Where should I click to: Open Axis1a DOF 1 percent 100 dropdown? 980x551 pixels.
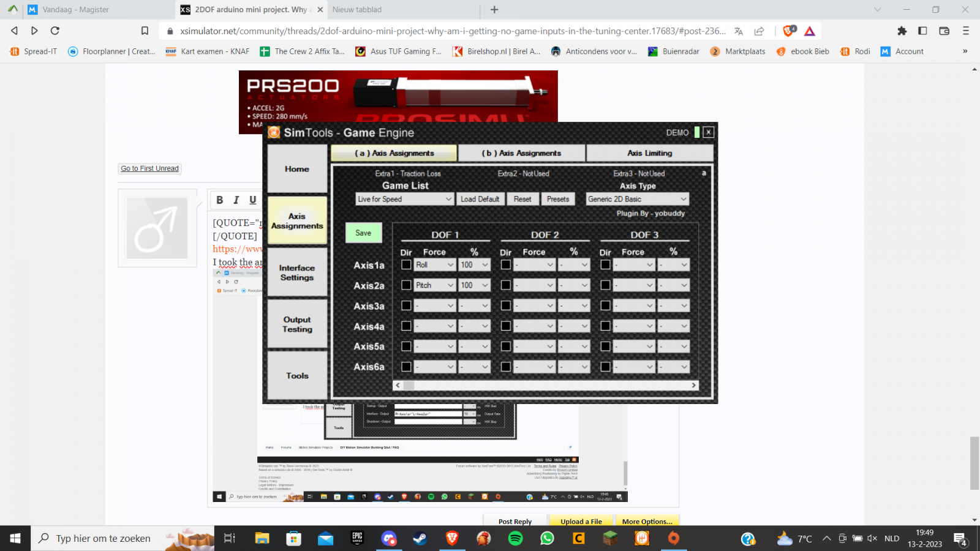[475, 264]
